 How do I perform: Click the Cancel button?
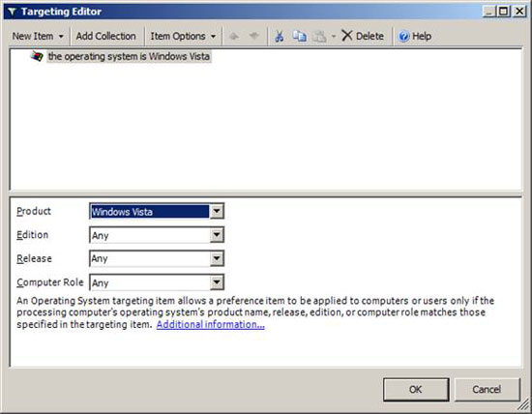487,389
